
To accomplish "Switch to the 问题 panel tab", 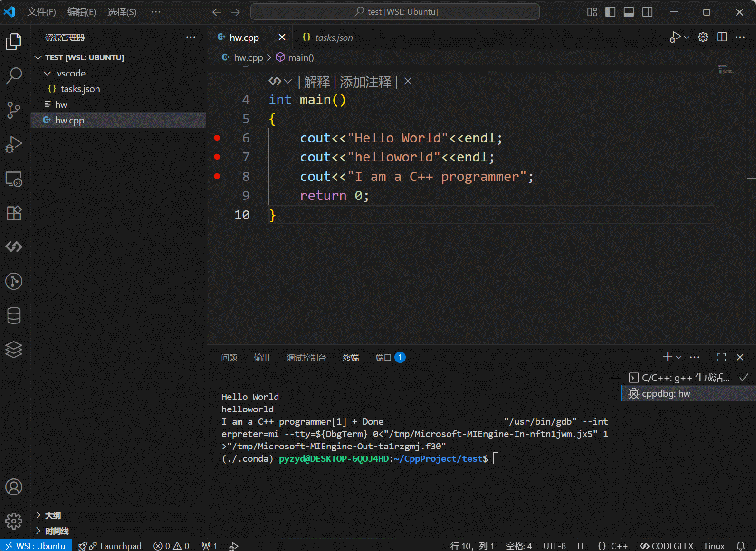I will point(229,358).
